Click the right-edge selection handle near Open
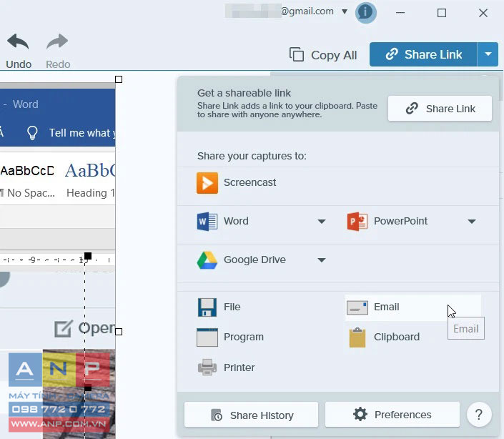The width and height of the screenshot is (504, 439). (x=119, y=332)
